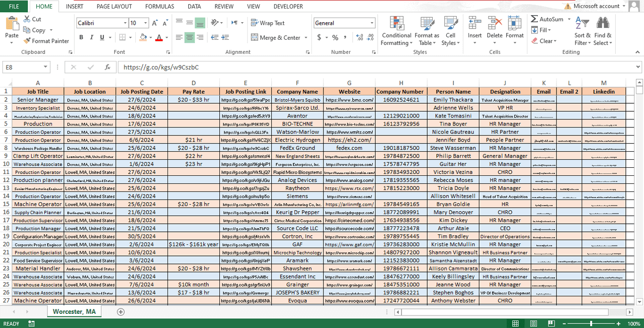The width and height of the screenshot is (644, 328).
Task: Click the formula bar URL text field
Action: click(352, 67)
